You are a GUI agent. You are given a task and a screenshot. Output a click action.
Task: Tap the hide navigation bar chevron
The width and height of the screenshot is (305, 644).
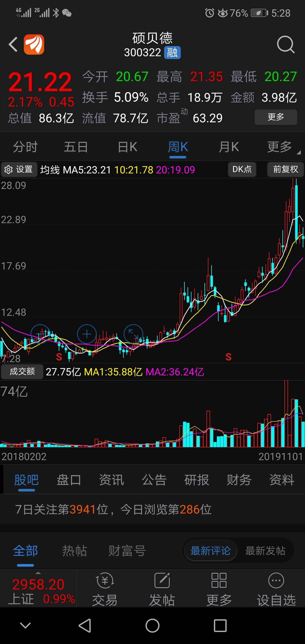pos(25,625)
